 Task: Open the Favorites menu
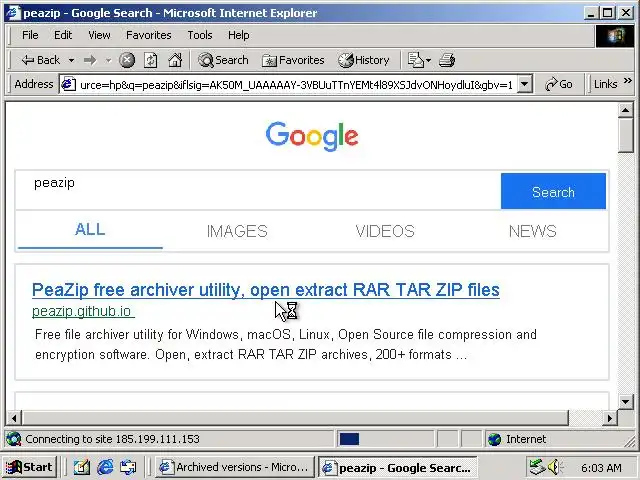(149, 35)
